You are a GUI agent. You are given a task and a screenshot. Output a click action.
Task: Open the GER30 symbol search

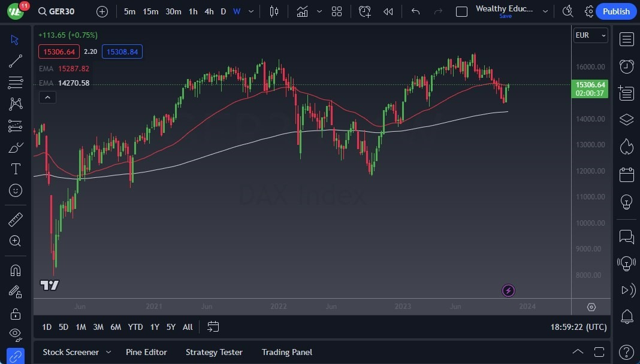click(56, 11)
